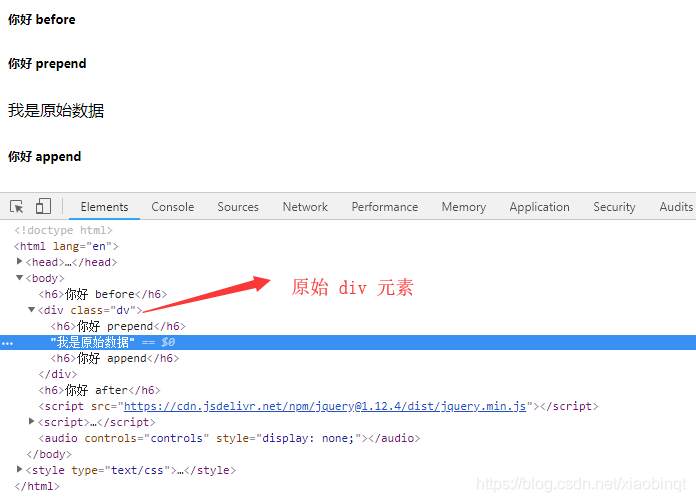This screenshot has width=696, height=502.
Task: Open the jquery.min.js CDN link
Action: point(325,406)
